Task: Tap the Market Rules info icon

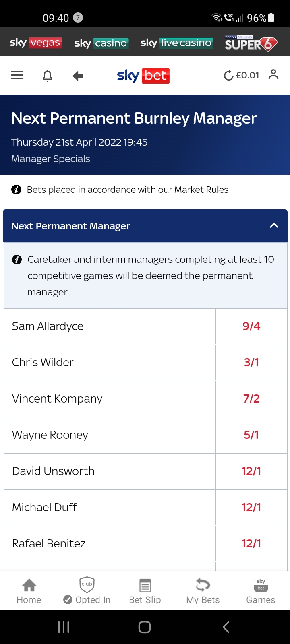Action: (x=17, y=190)
